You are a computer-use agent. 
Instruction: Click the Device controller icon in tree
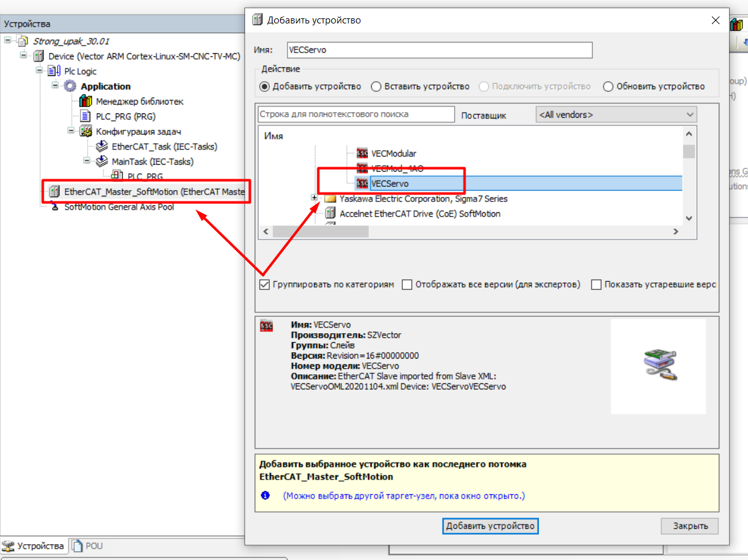39,56
